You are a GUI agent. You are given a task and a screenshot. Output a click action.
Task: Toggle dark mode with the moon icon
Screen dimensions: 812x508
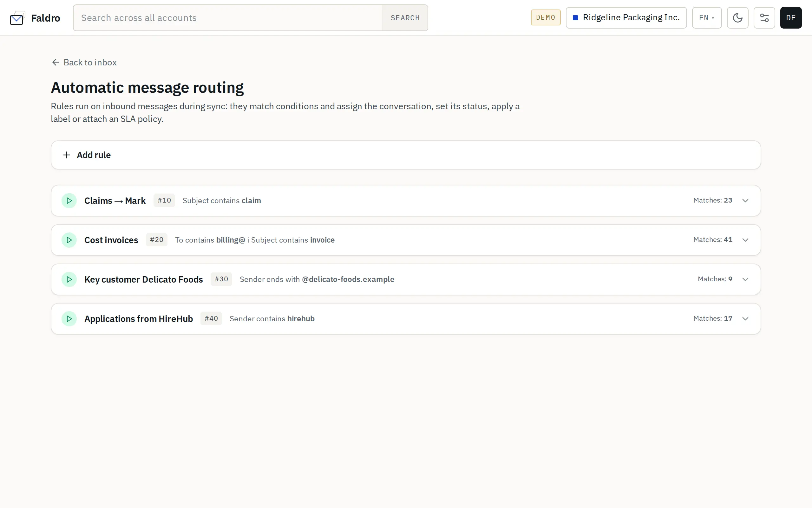click(737, 18)
